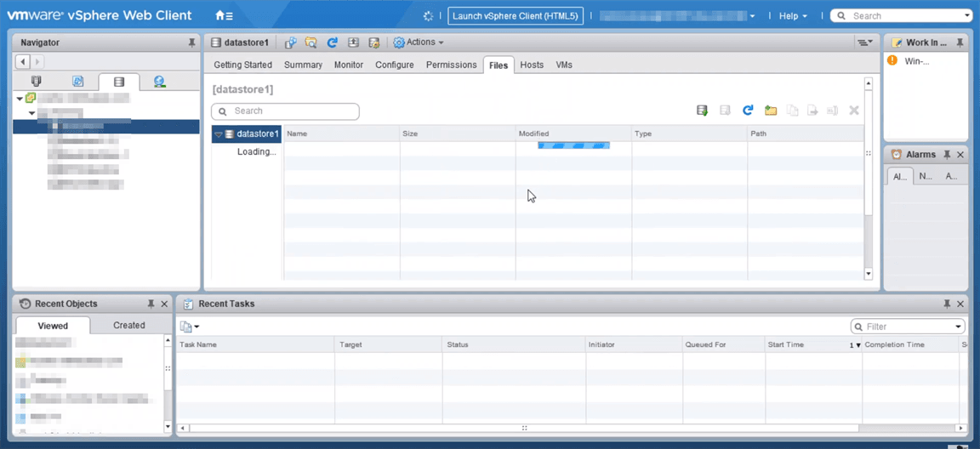
Task: Pin the Recent Tasks panel
Action: [947, 304]
